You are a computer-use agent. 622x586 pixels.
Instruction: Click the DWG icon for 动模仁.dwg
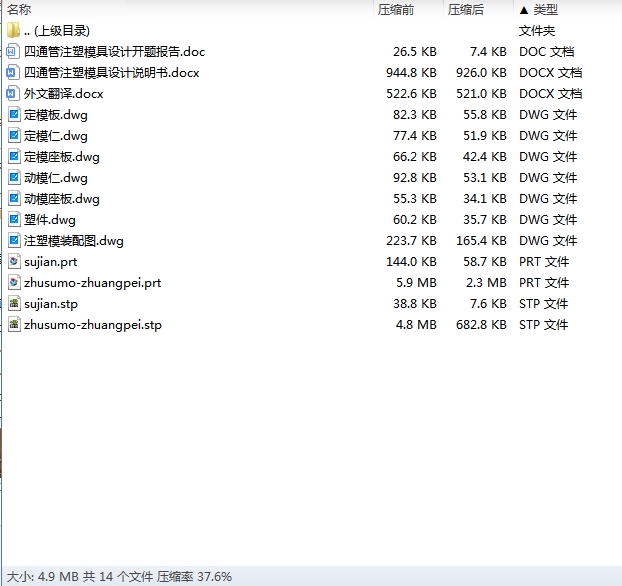[14, 178]
